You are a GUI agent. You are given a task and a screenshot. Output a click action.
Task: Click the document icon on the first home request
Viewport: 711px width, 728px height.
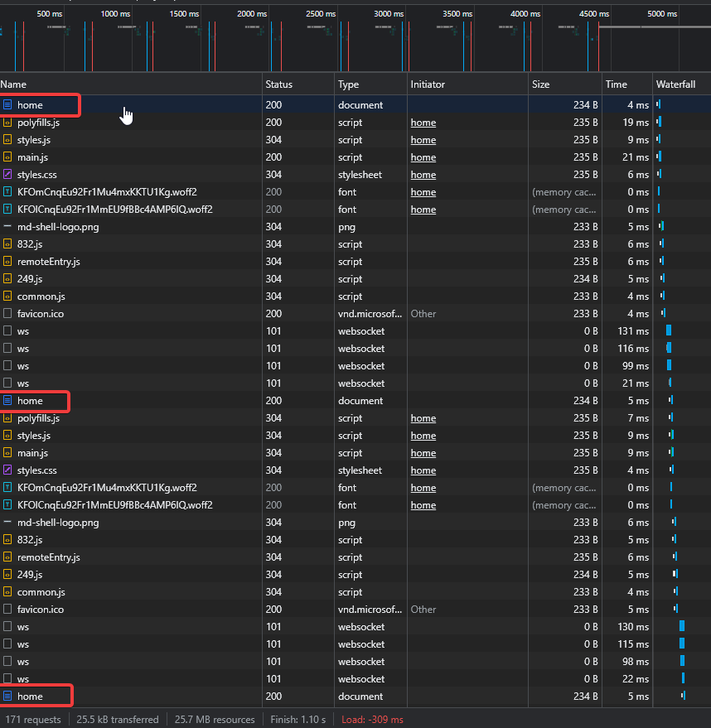8,105
